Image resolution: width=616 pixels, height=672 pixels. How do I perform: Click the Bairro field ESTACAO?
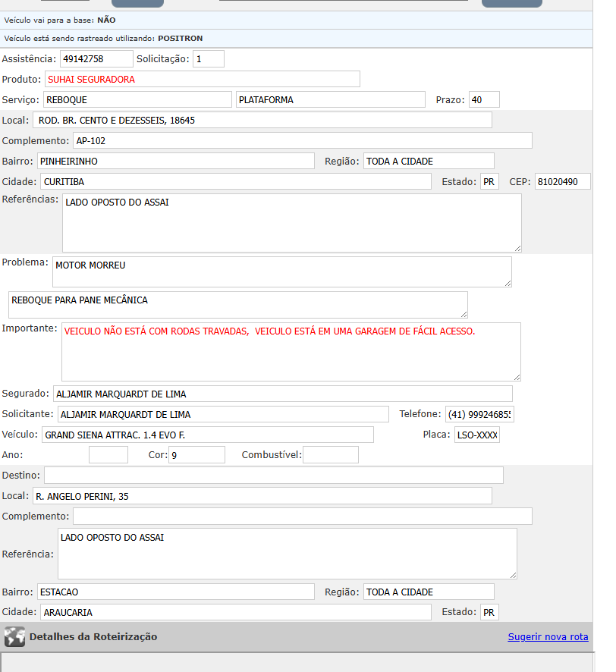point(176,592)
